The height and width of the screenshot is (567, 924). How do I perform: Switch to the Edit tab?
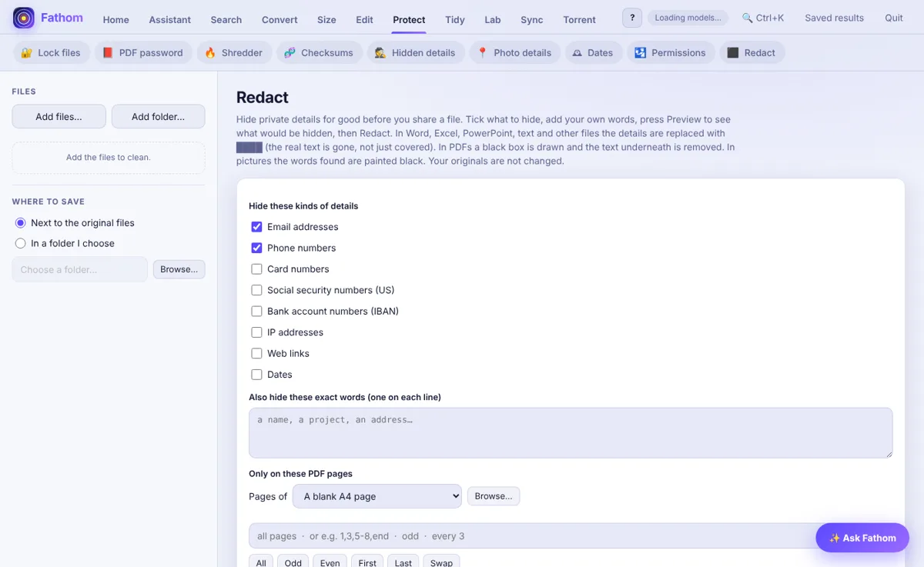click(x=365, y=20)
